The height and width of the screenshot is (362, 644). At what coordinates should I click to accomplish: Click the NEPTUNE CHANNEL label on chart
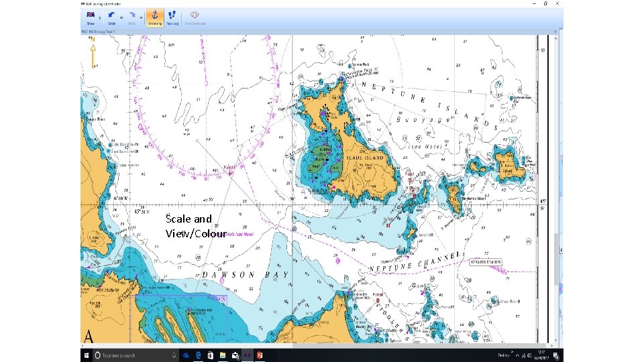click(x=415, y=262)
